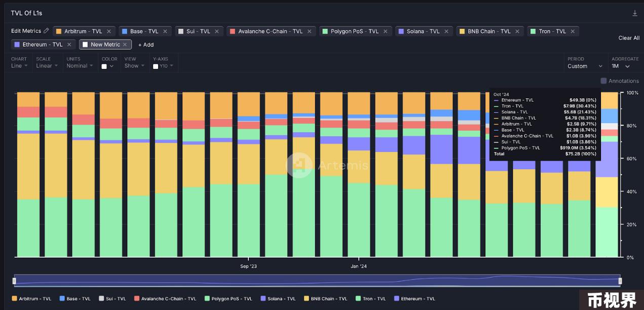Remove the Tron - TVL metric chip

573,31
